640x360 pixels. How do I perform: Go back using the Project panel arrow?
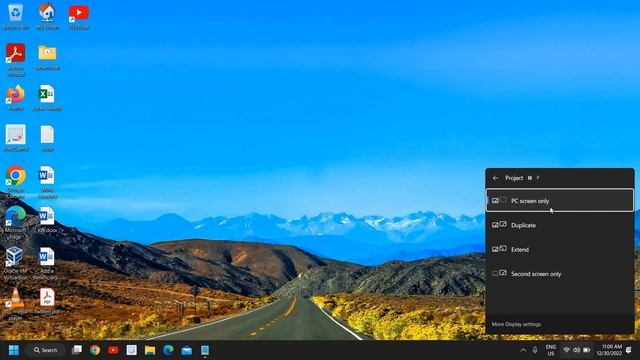tap(495, 178)
